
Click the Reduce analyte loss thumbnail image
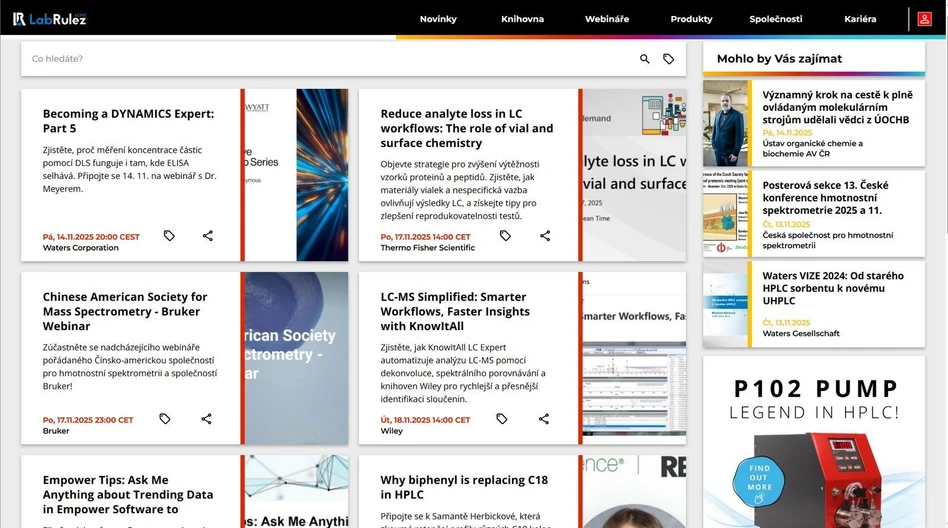click(634, 175)
